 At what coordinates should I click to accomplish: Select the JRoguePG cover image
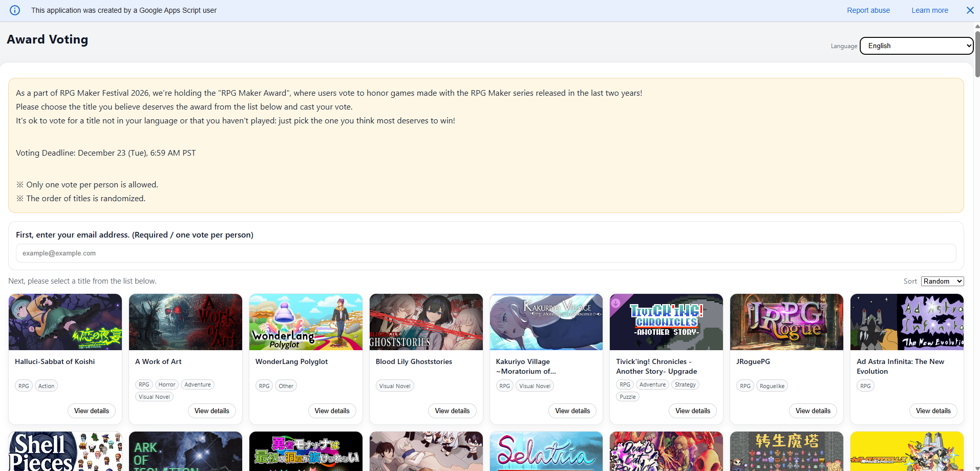(786, 322)
